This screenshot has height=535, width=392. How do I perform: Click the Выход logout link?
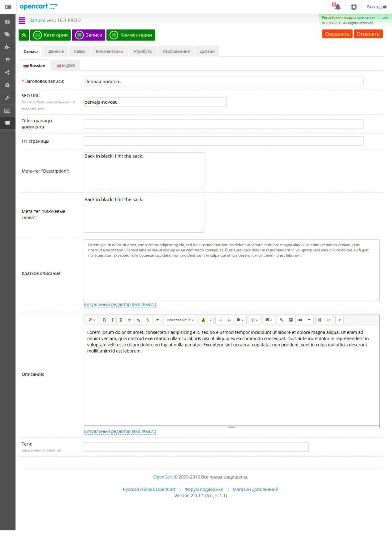tap(377, 7)
